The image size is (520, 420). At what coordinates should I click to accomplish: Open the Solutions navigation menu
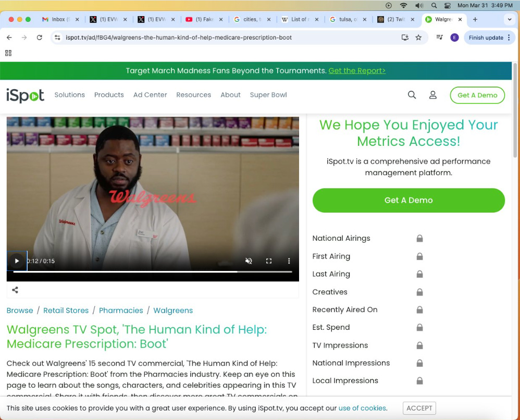point(70,95)
